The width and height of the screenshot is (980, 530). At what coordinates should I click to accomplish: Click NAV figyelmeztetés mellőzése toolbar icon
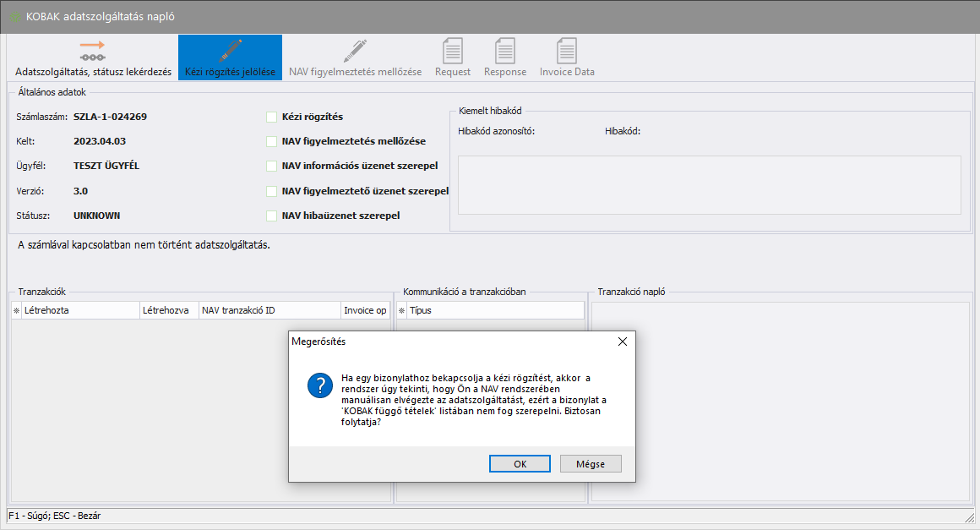355,50
